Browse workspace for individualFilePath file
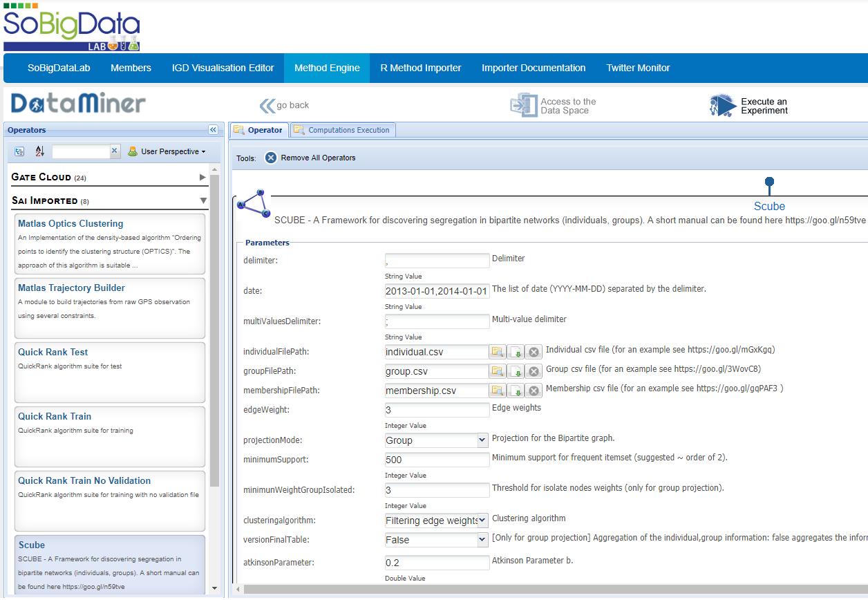The width and height of the screenshot is (868, 600). pos(498,352)
